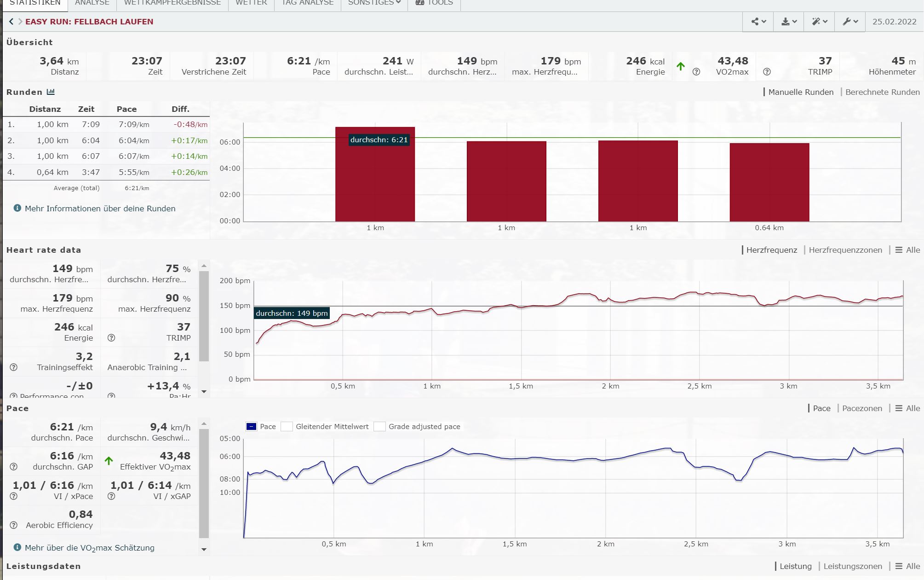Viewport: 924px width, 580px height.
Task: Enable the Gleitender Mittelwert checkbox
Action: pyautogui.click(x=287, y=427)
